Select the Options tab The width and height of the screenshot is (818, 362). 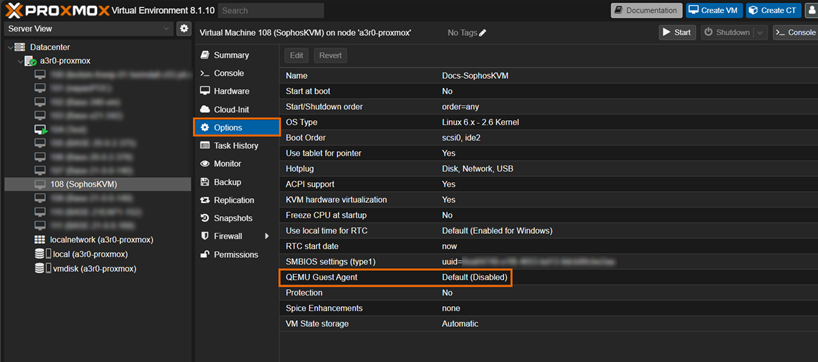click(236, 127)
